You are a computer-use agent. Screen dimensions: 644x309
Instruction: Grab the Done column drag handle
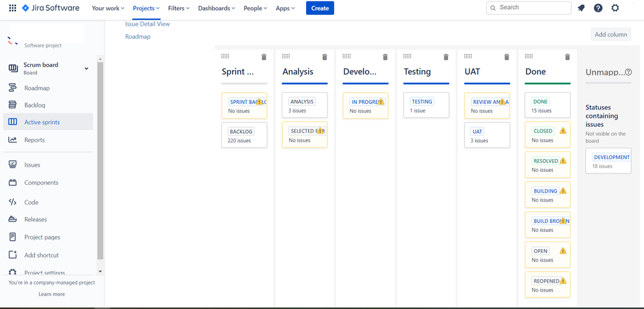529,56
